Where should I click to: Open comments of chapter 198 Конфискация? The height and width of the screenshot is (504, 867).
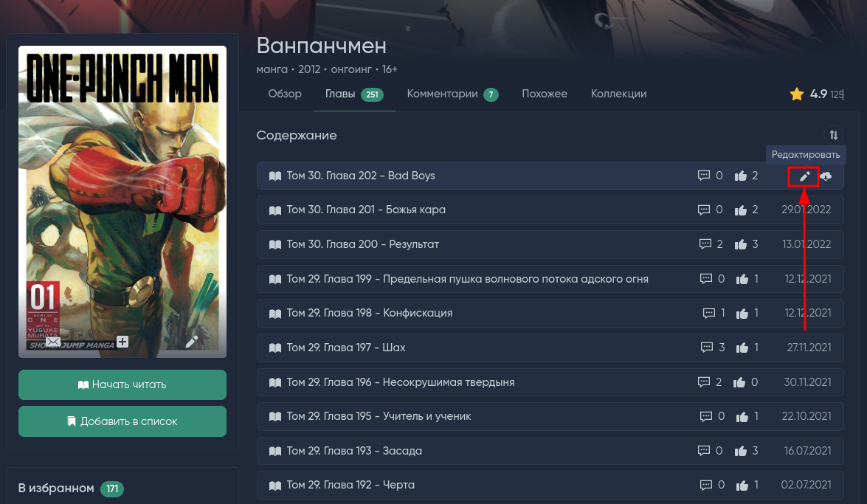point(709,314)
